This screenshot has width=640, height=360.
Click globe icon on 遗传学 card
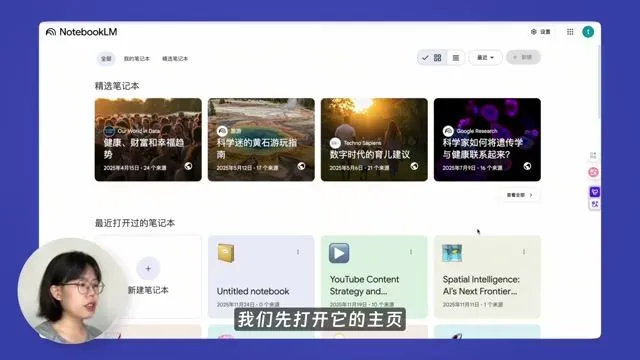[x=527, y=166]
